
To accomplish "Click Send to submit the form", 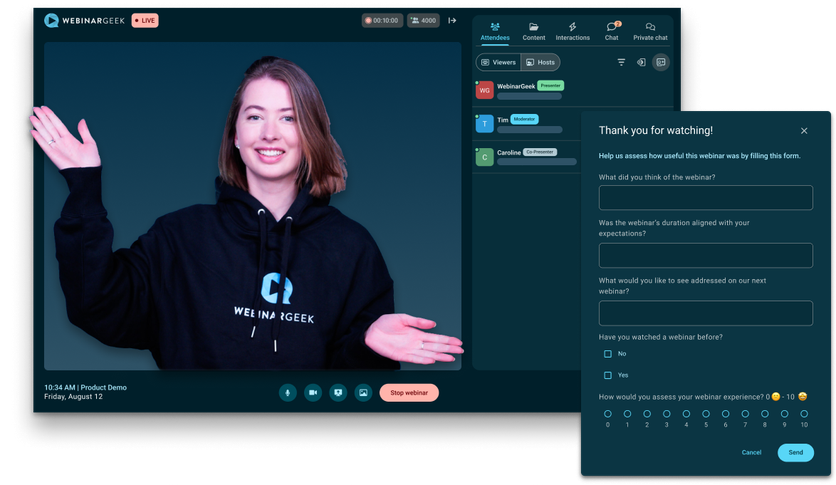I will tap(795, 452).
